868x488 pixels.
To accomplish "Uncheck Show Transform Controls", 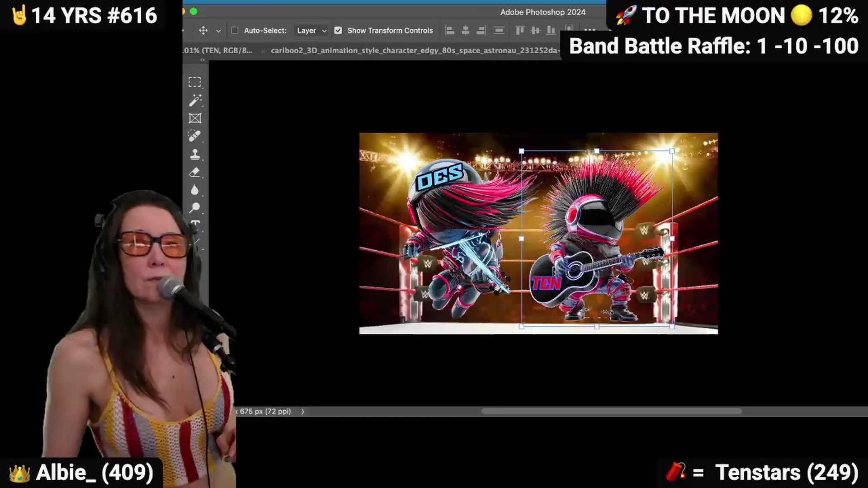I will tap(338, 30).
